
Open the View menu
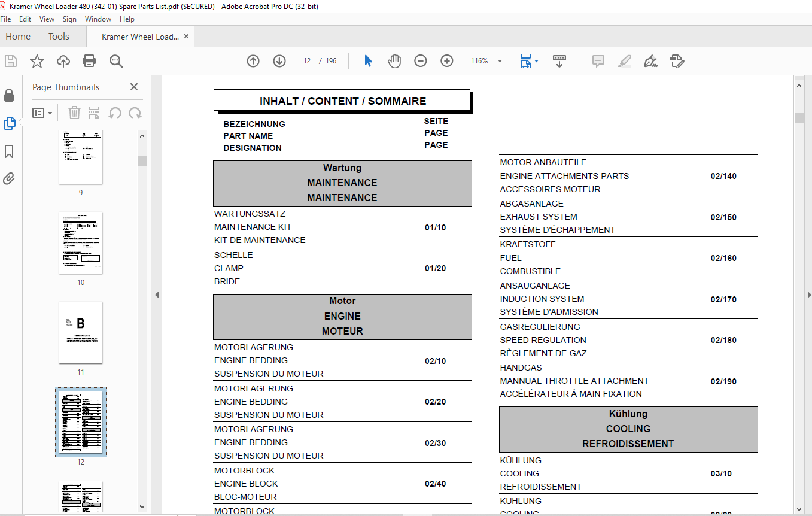coord(47,19)
